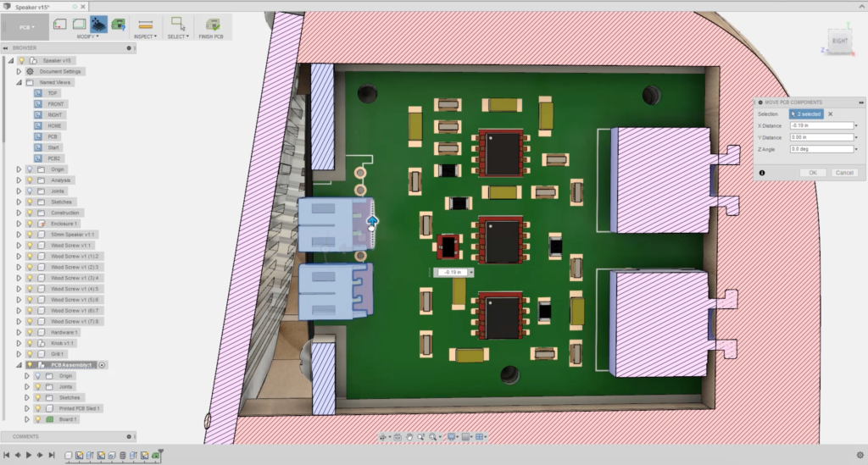Select the Pan hand tool
The image size is (868, 465).
coord(409,437)
